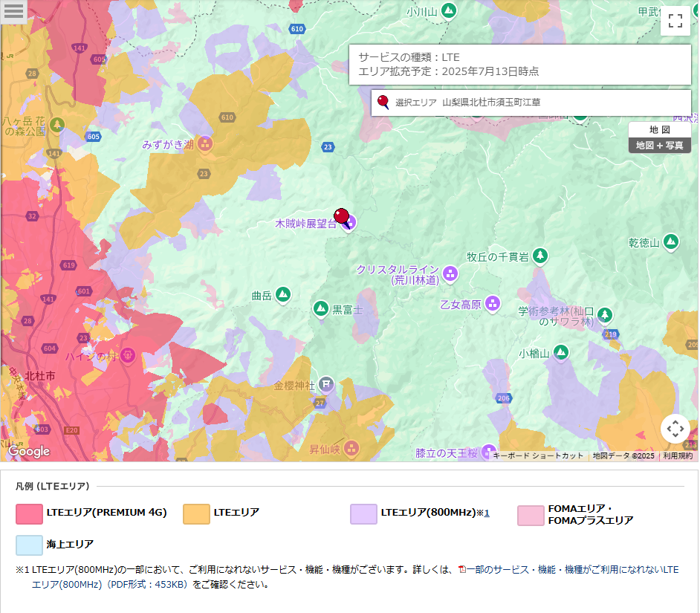Click route 610 shield near the map's top edge
The image size is (700, 613).
(x=297, y=29)
